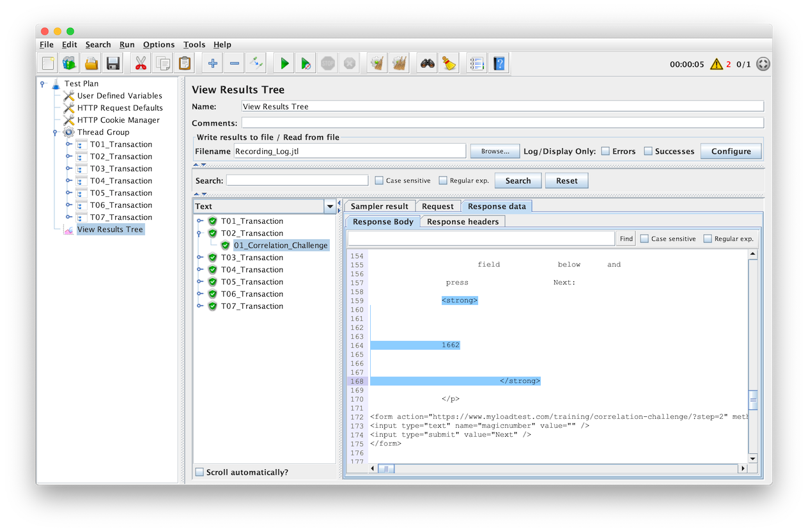Clear results with the single broom icon

tap(377, 63)
